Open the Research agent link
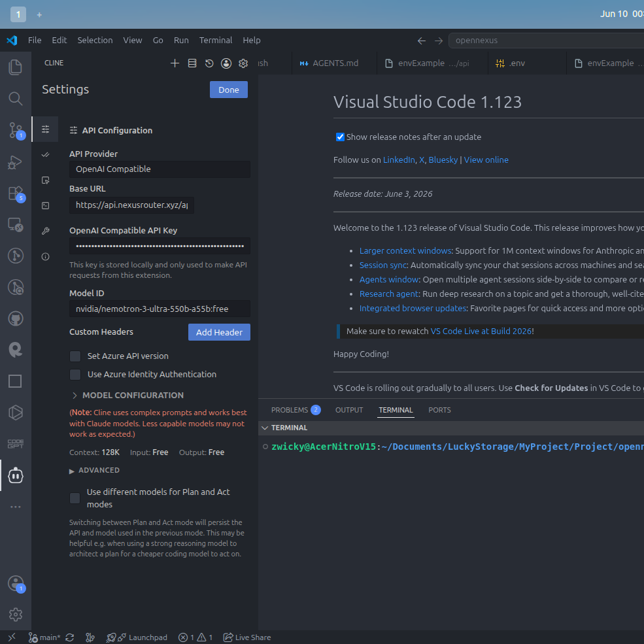This screenshot has height=644, width=644. coord(389,294)
